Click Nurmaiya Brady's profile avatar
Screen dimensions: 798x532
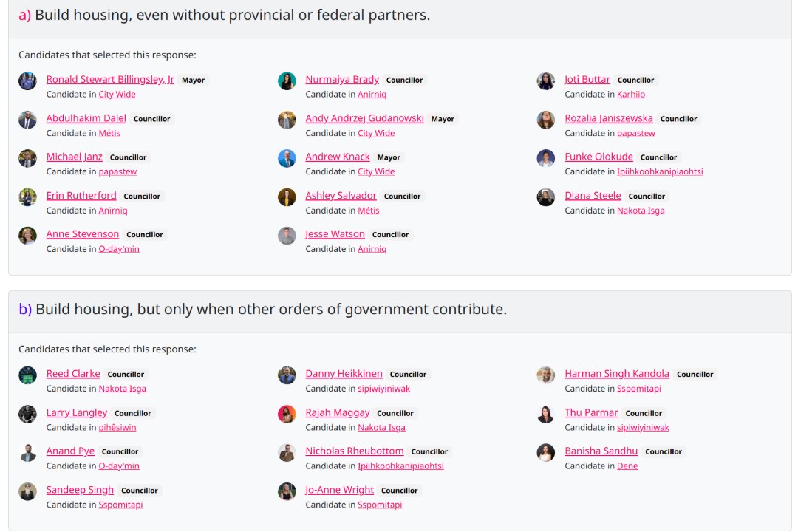click(x=287, y=81)
